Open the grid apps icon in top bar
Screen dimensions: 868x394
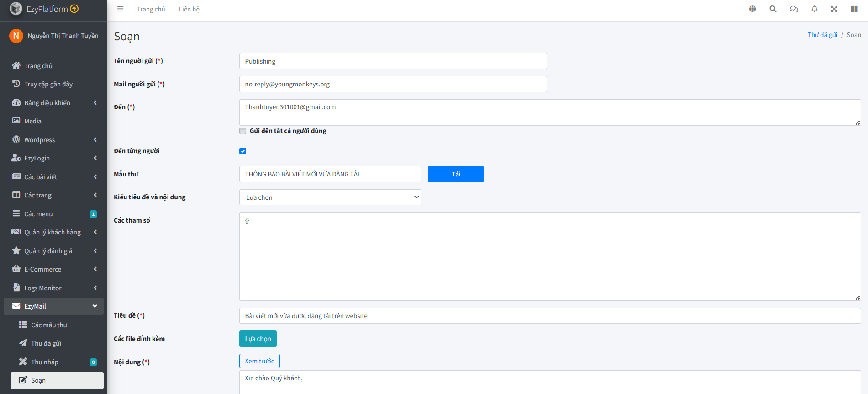point(854,9)
